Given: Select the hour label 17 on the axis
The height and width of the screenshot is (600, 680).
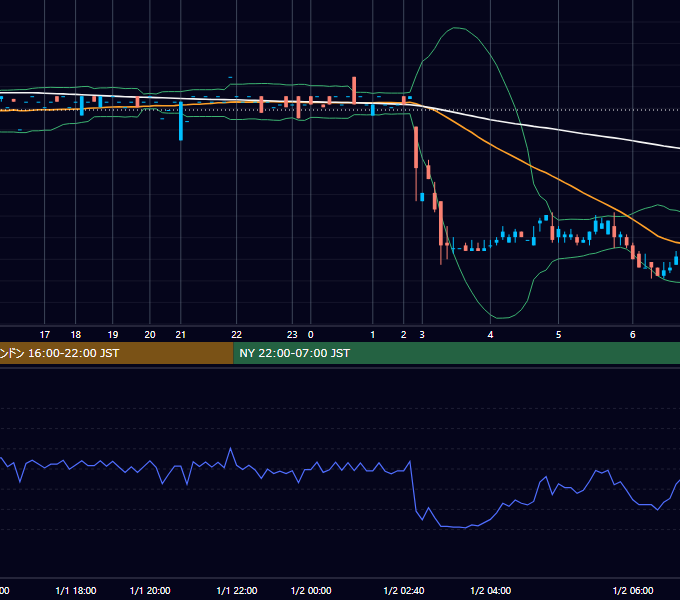Looking at the screenshot, I should 45,335.
